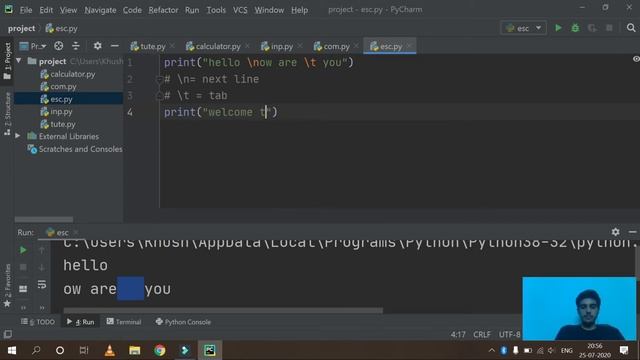This screenshot has width=640, height=360.
Task: Open the Run tool window button
Action: (80, 322)
